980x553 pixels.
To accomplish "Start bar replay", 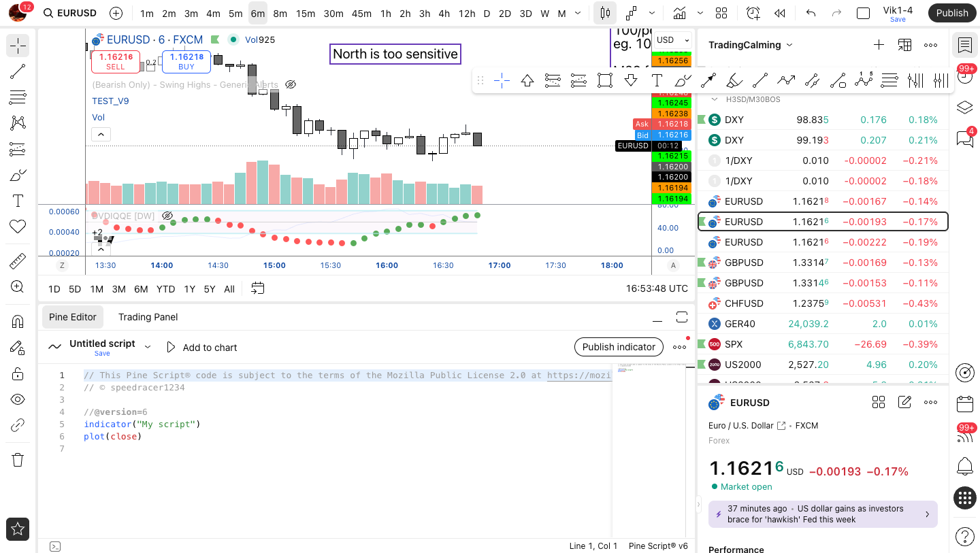I will pyautogui.click(x=780, y=13).
